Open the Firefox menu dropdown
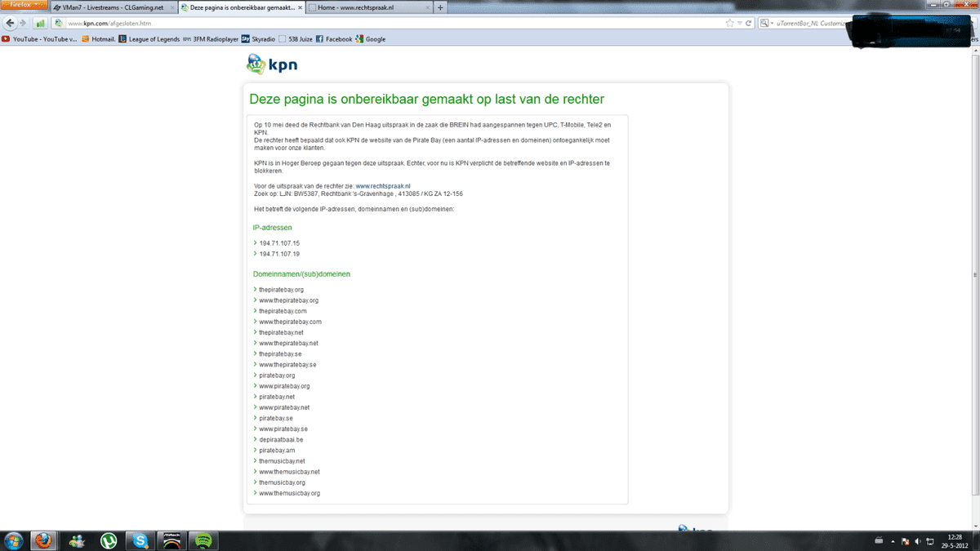The image size is (980, 551). (24, 5)
